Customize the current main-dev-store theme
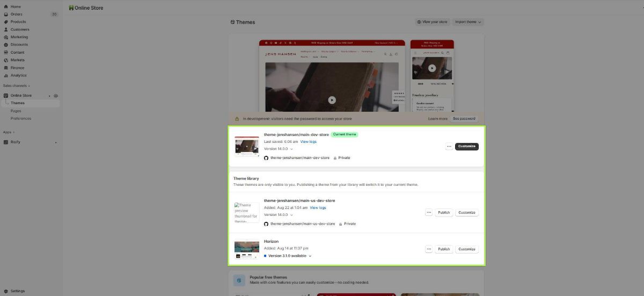This screenshot has height=296, width=644. [x=466, y=147]
